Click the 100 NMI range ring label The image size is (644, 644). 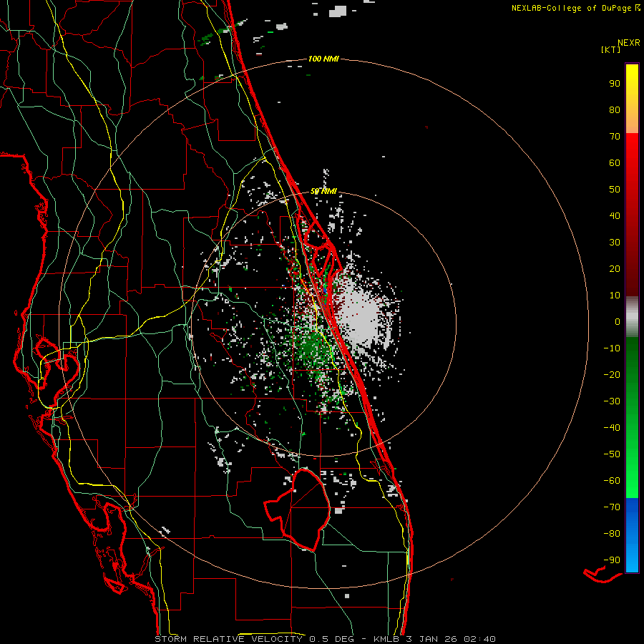click(x=323, y=59)
